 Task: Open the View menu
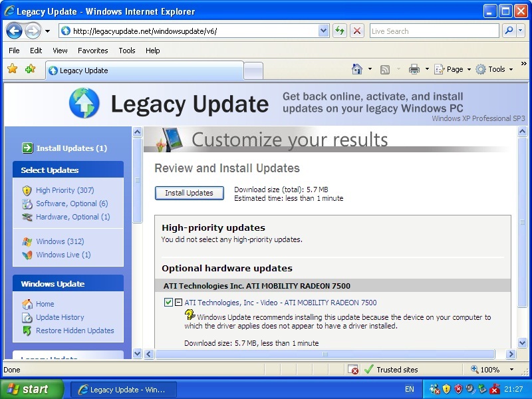pyautogui.click(x=60, y=51)
